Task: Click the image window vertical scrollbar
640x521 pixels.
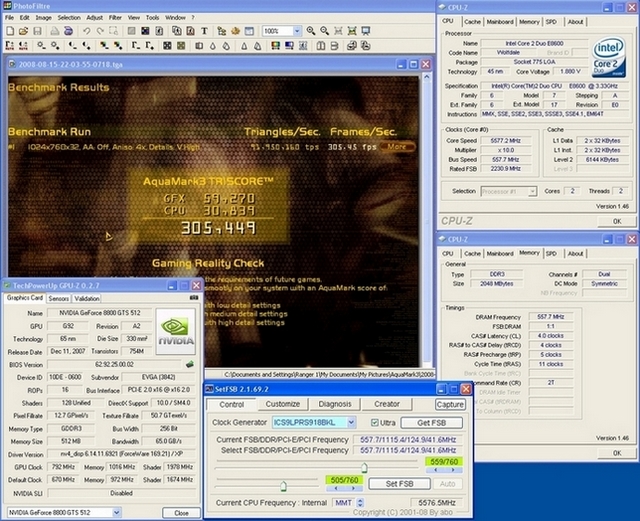Action: click(x=427, y=220)
